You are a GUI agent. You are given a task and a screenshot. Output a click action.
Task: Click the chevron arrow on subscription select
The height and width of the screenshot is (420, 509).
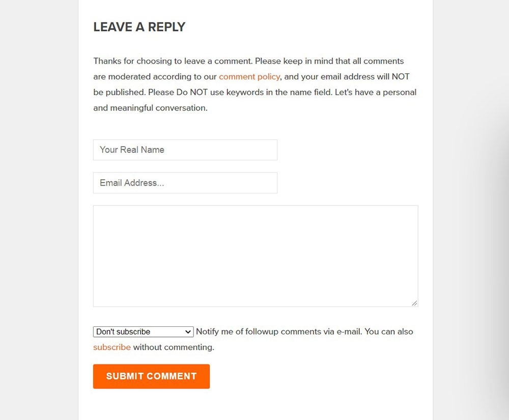point(188,332)
